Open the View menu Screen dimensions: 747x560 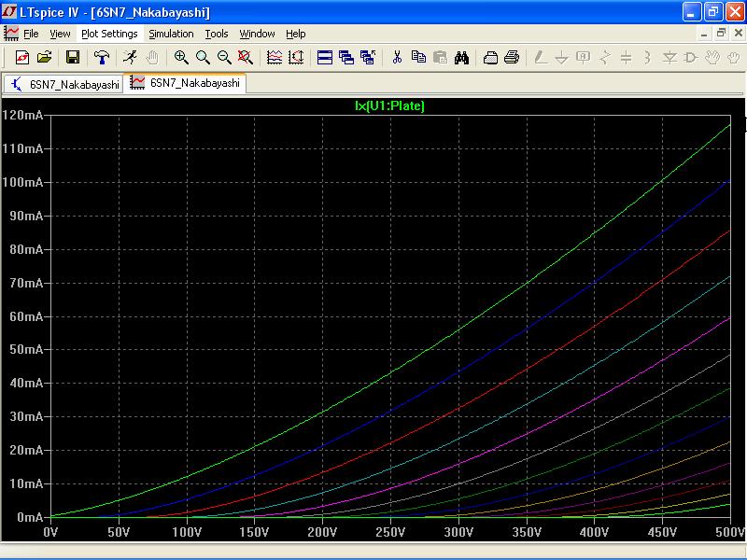pos(60,34)
